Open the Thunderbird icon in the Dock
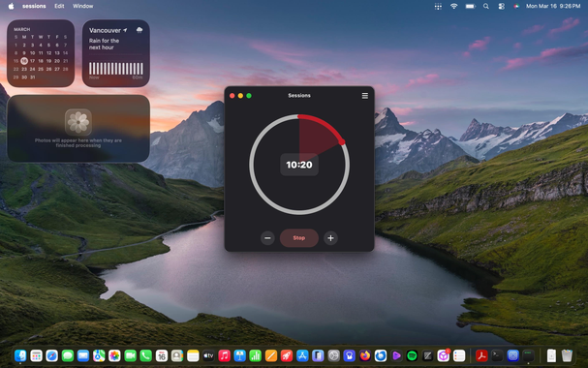This screenshot has height=368, width=588. pos(381,355)
